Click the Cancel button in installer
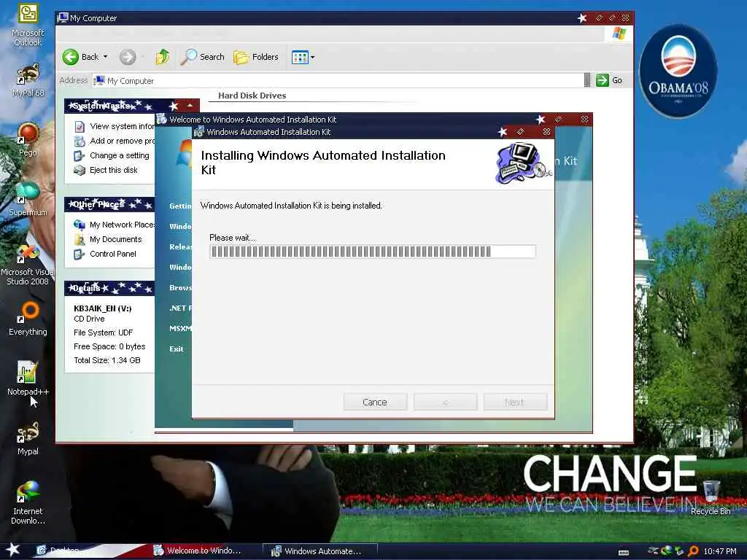This screenshot has height=560, width=747. pos(375,402)
